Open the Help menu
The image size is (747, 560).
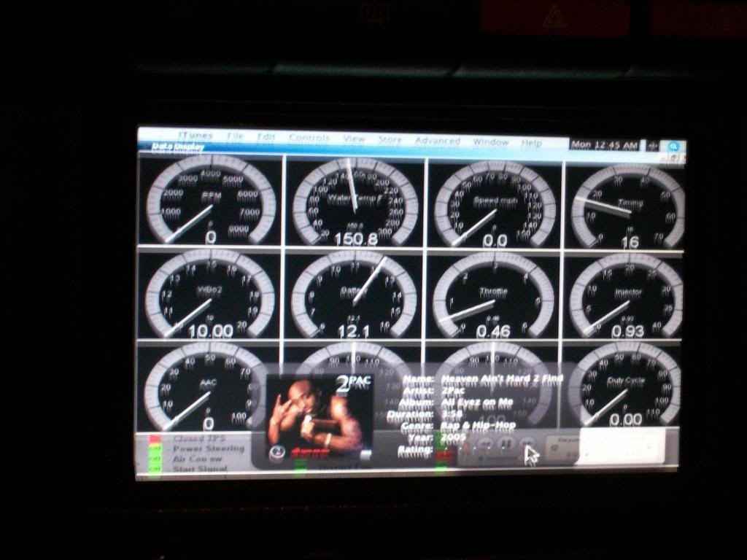[531, 143]
